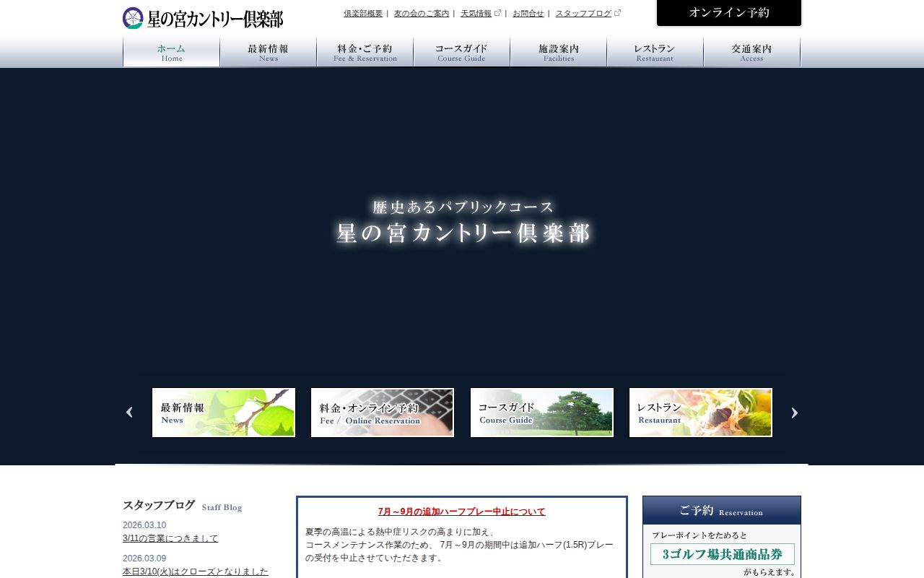Click the オンライン予約 button
Screen dimensions: 924x578
click(729, 13)
